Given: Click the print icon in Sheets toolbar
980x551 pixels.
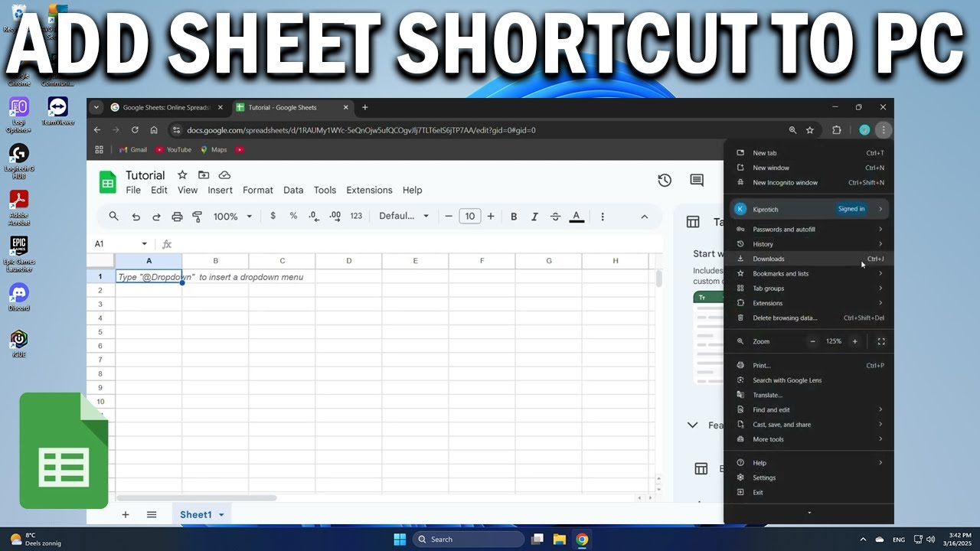Looking at the screenshot, I should [x=177, y=217].
